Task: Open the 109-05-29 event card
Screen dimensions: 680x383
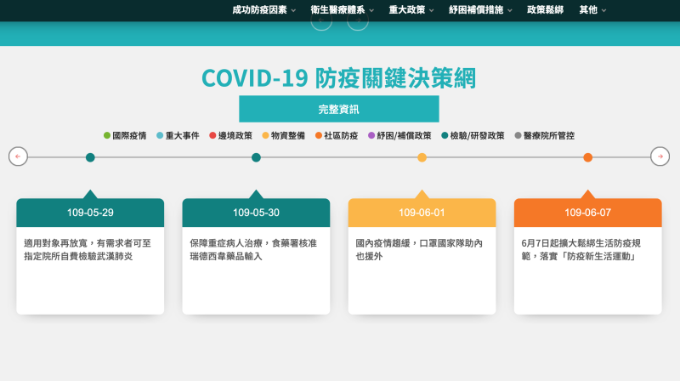Action: click(90, 256)
